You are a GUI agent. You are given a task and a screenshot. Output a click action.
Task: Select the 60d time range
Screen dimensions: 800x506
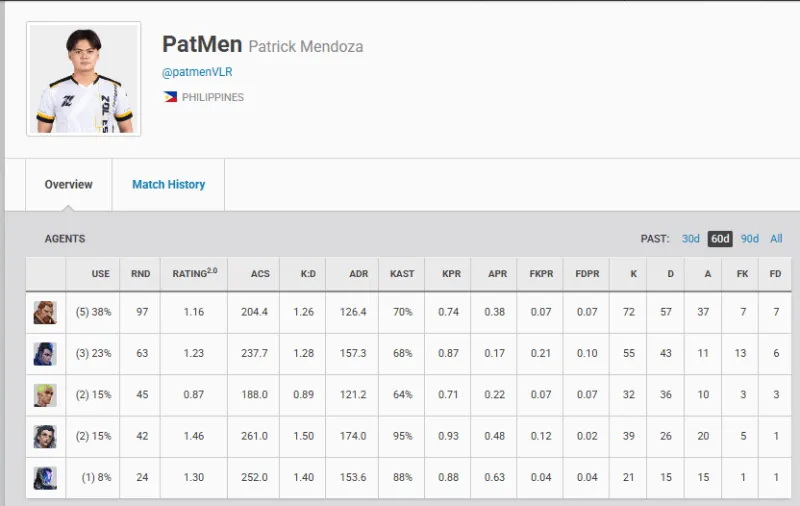pyautogui.click(x=720, y=239)
